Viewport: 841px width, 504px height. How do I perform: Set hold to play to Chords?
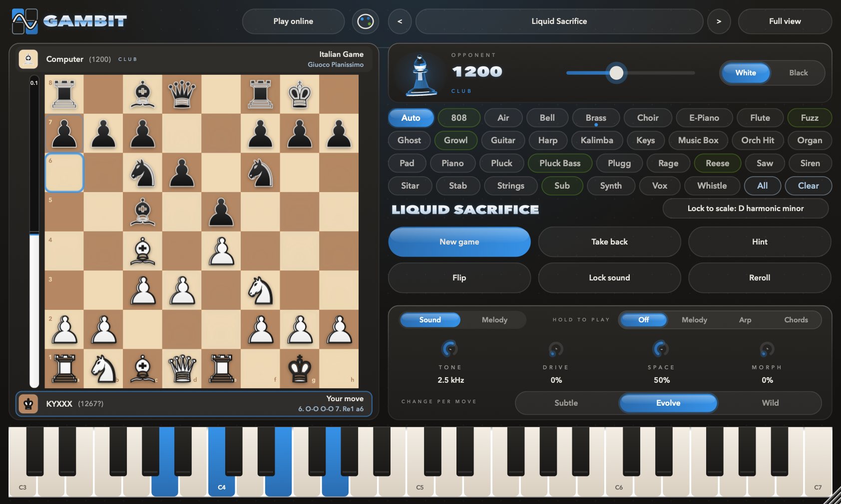tap(796, 320)
